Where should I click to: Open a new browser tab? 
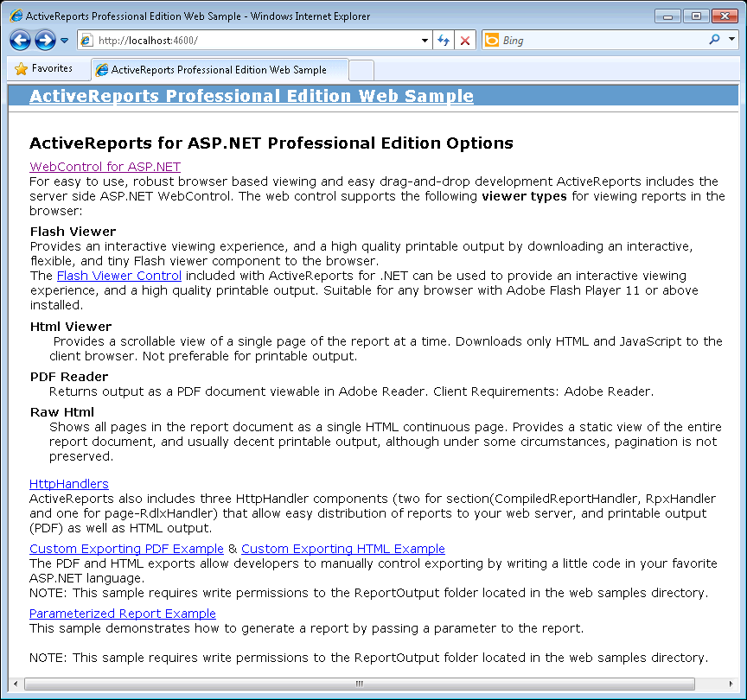[361, 68]
